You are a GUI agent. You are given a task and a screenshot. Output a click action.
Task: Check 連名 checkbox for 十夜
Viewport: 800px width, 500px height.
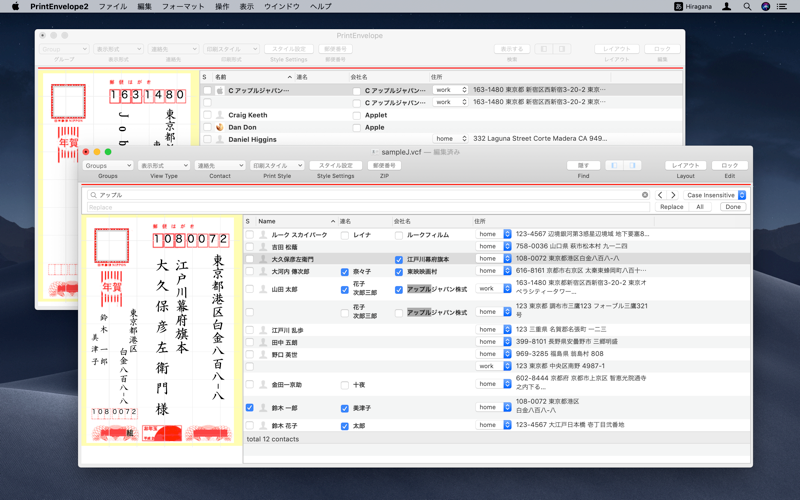(x=345, y=385)
